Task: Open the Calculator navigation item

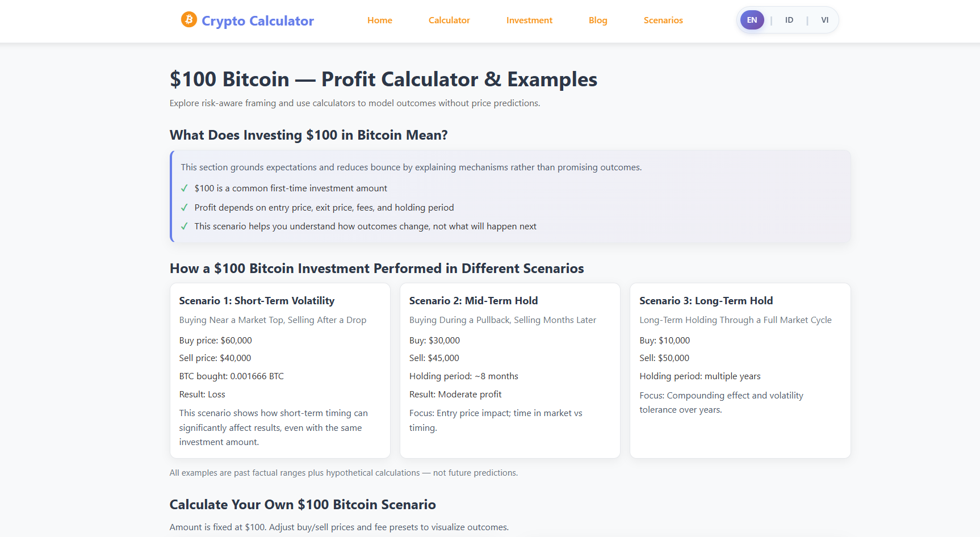Action: (x=449, y=20)
